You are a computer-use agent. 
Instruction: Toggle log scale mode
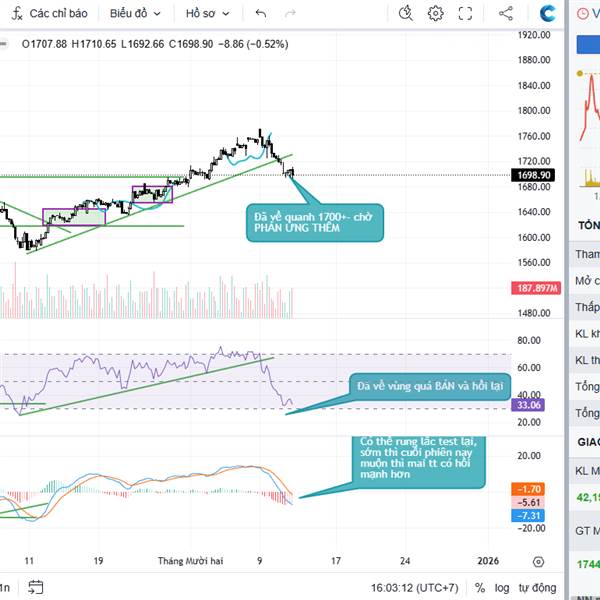click(x=501, y=587)
